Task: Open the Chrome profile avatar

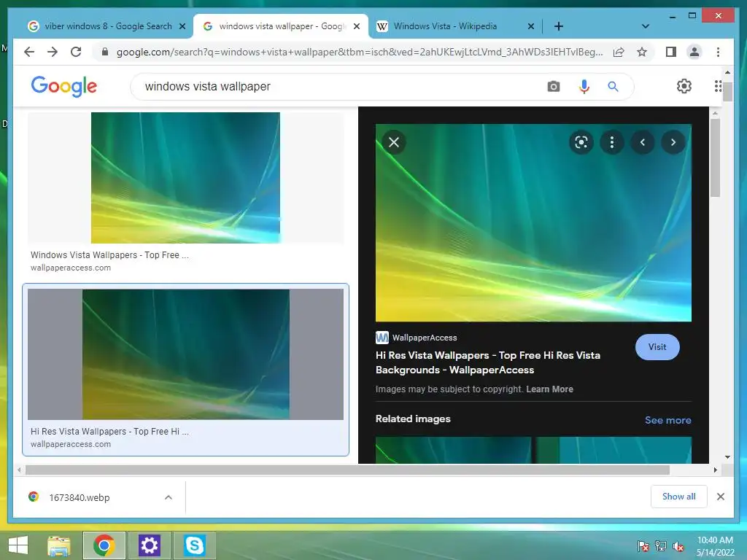Action: 694,52
